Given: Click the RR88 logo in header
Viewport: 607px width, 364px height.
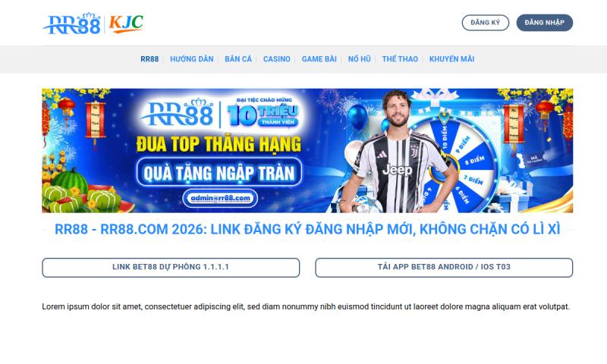Looking at the screenshot, I should (72, 24).
